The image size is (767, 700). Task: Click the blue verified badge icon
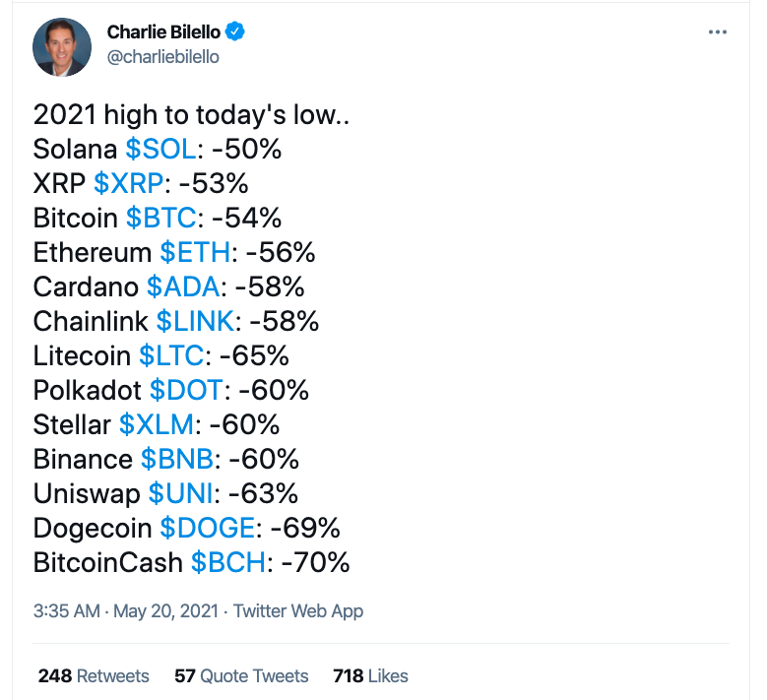tap(235, 32)
